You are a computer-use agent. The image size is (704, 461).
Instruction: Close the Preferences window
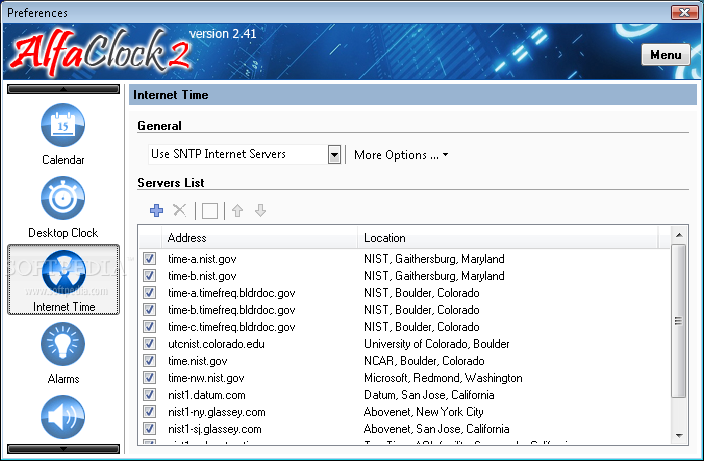coord(684,13)
